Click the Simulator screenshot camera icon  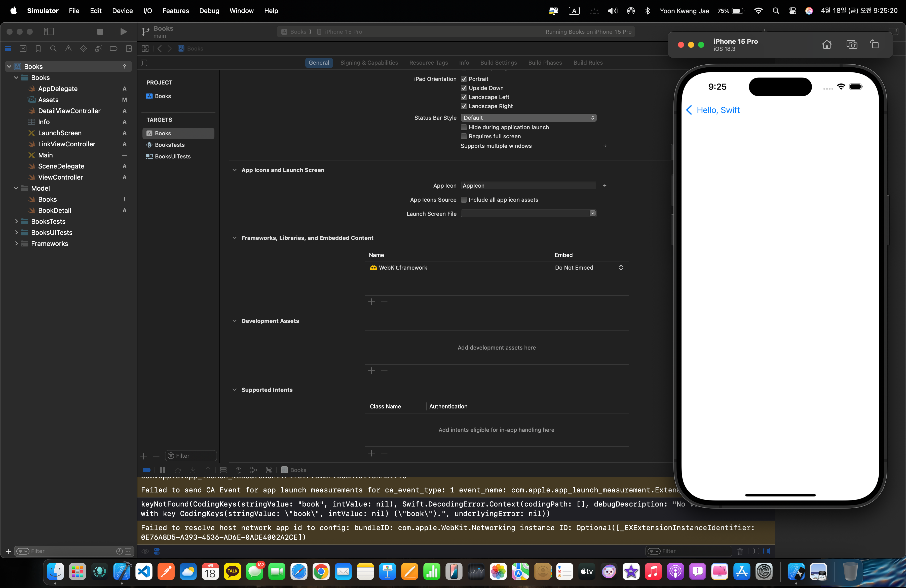[x=852, y=45]
